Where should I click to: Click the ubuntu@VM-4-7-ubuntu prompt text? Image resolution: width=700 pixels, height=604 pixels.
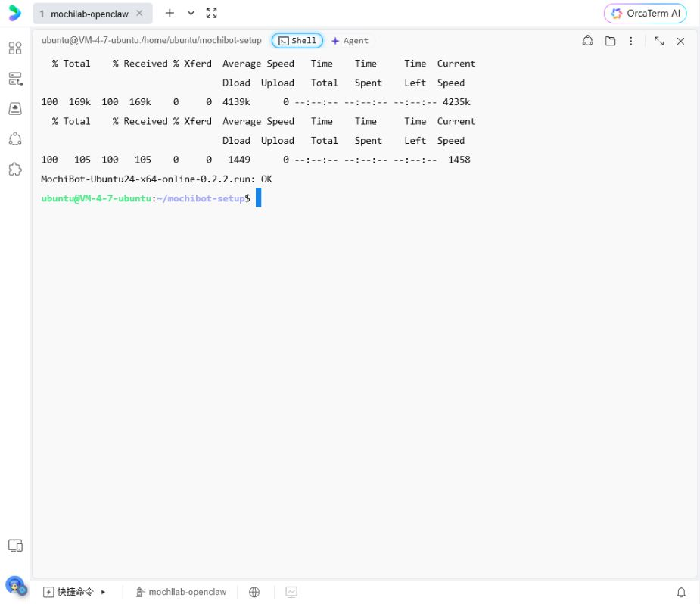pos(96,198)
